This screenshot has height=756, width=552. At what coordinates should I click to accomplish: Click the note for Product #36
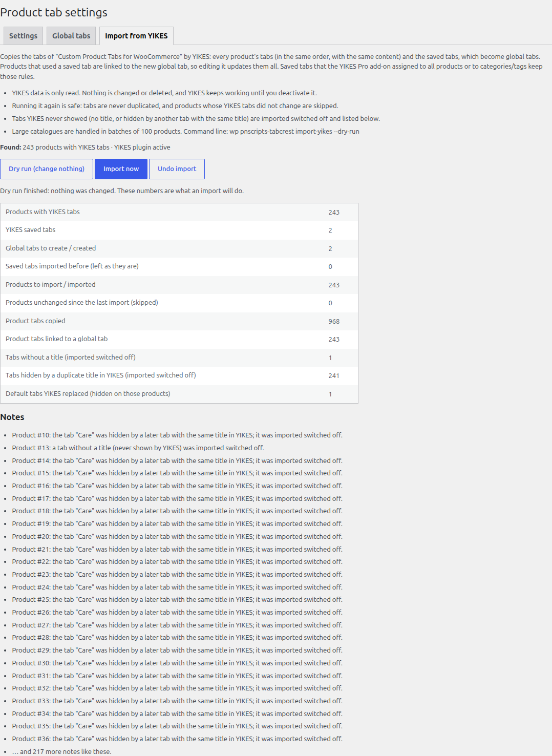point(177,739)
